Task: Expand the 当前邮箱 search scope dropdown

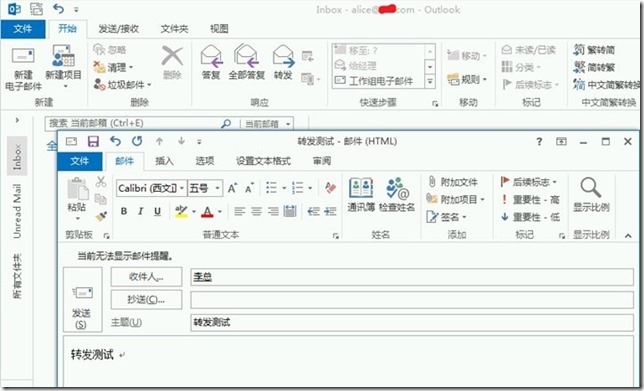Action: [288, 124]
